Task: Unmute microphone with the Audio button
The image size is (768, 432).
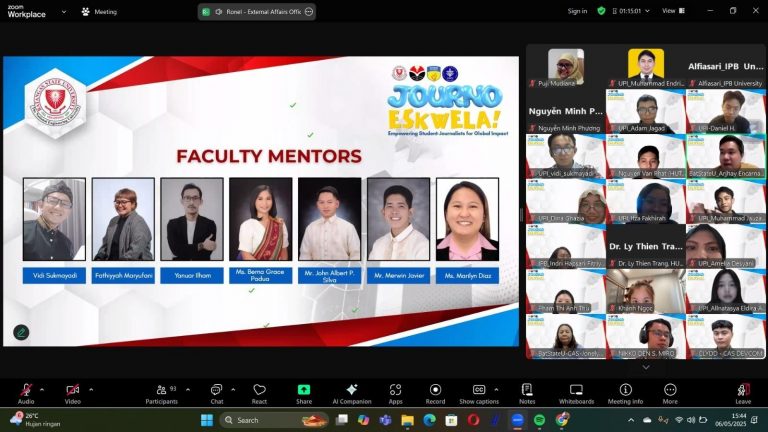Action: point(26,393)
